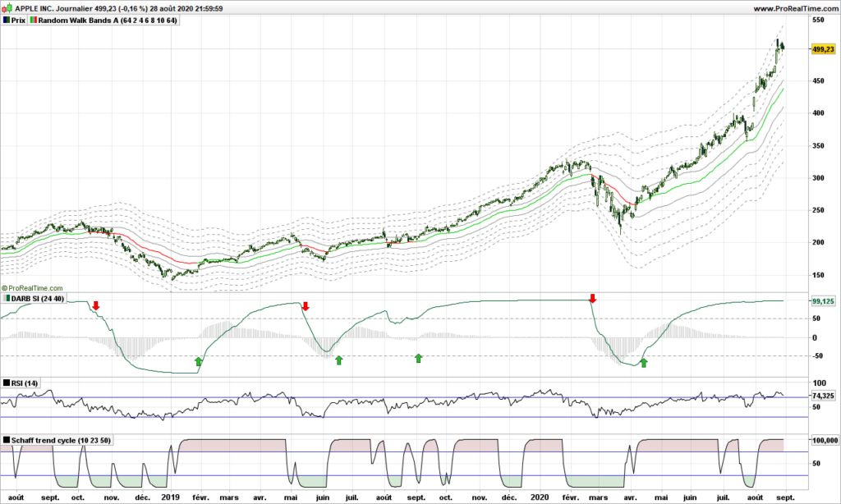Click the 450 price axis label
The width and height of the screenshot is (841, 504).
[x=818, y=81]
